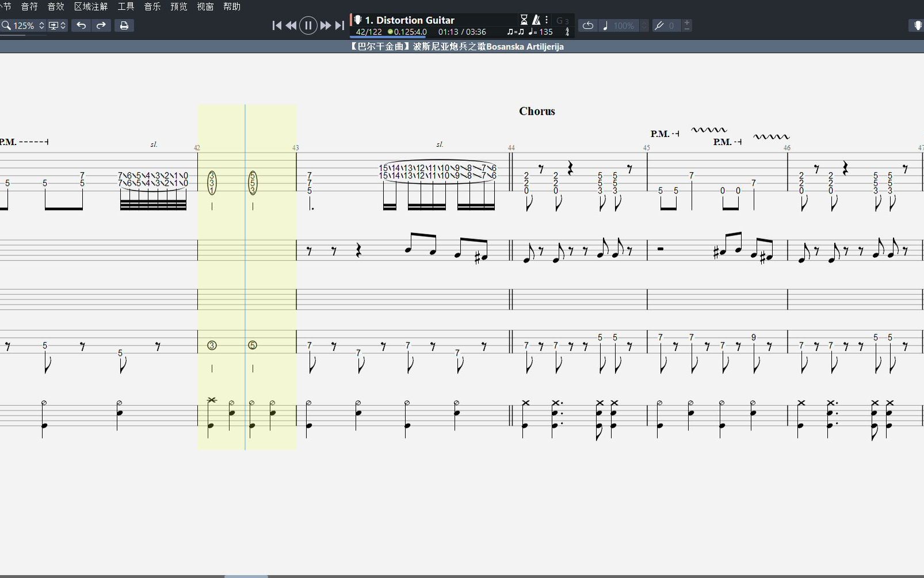The height and width of the screenshot is (578, 924).
Task: Click the tuning fork transpose icon
Action: (x=659, y=25)
